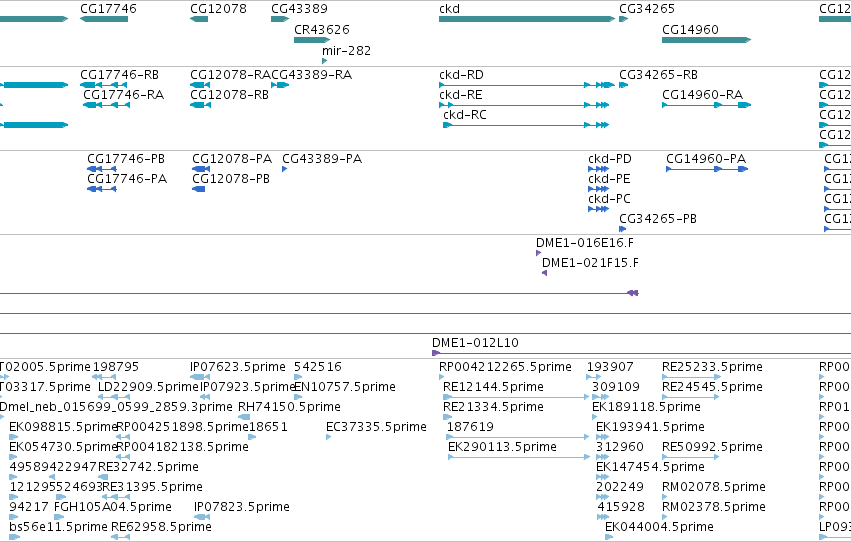The image size is (851, 542).
Task: Click the RE25233.5prime EST feature
Action: click(691, 377)
